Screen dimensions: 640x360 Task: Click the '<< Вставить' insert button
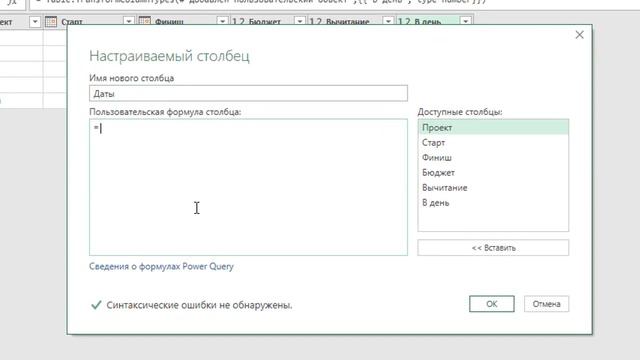click(493, 248)
